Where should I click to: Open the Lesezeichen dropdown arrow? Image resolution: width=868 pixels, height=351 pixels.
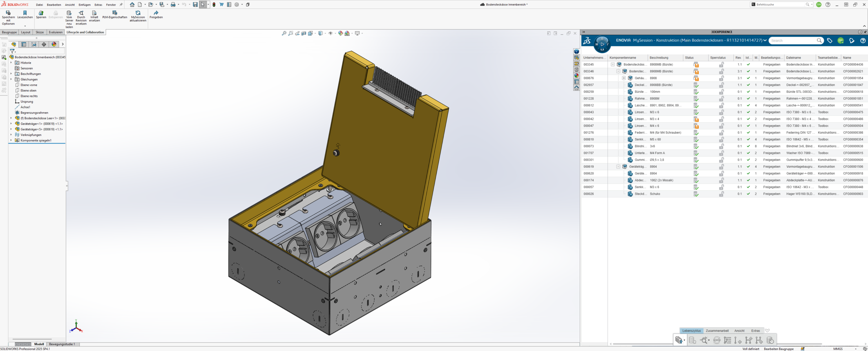click(25, 26)
